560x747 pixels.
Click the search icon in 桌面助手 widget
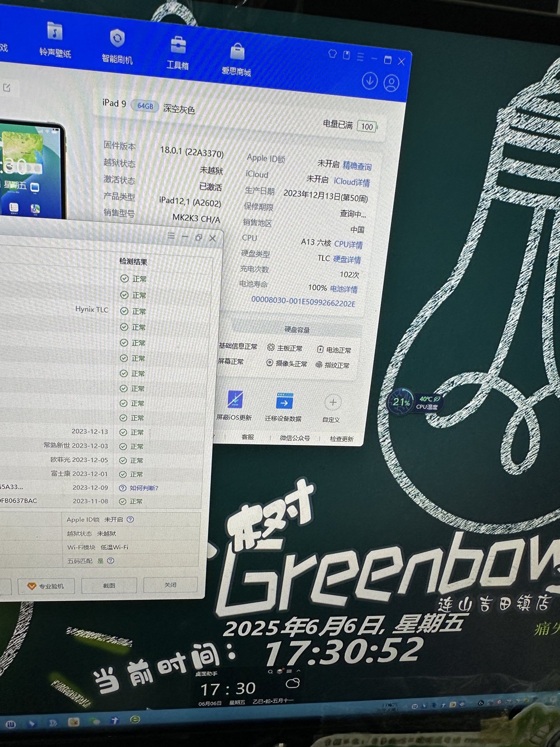point(270,672)
